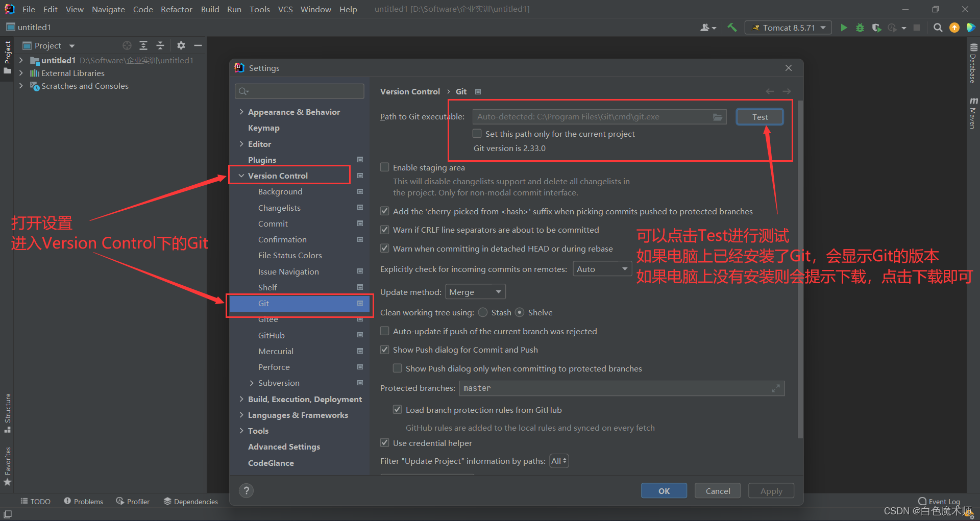Hide the Project tool window
The height and width of the screenshot is (521, 980).
[198, 45]
